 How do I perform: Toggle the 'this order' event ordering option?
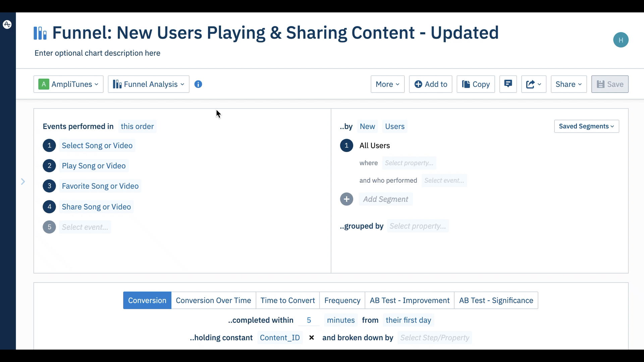(x=137, y=126)
